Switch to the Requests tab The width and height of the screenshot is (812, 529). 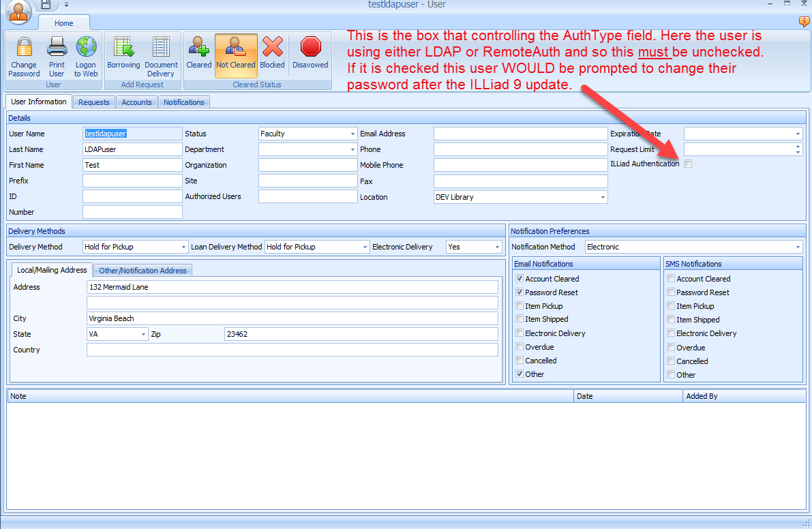click(94, 102)
